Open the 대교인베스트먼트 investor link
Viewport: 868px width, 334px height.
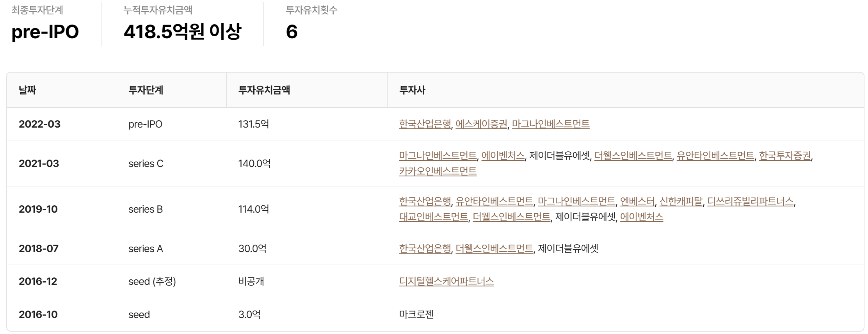click(433, 217)
